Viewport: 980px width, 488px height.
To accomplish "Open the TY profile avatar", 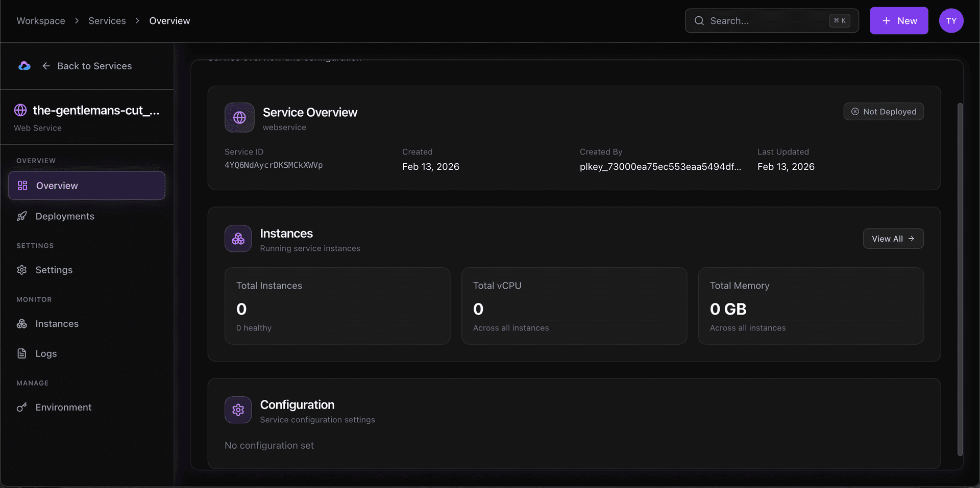I will (951, 20).
